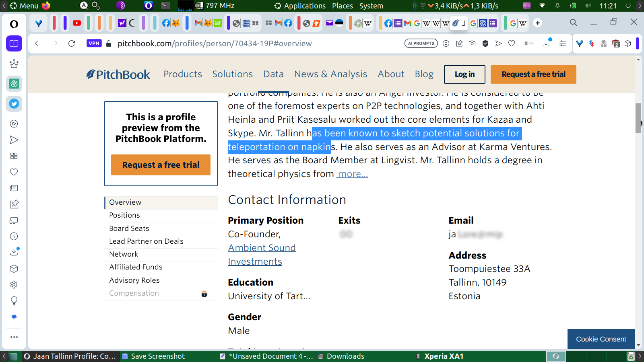Expand the biography with more… link
This screenshot has width=644, height=362.
(352, 174)
